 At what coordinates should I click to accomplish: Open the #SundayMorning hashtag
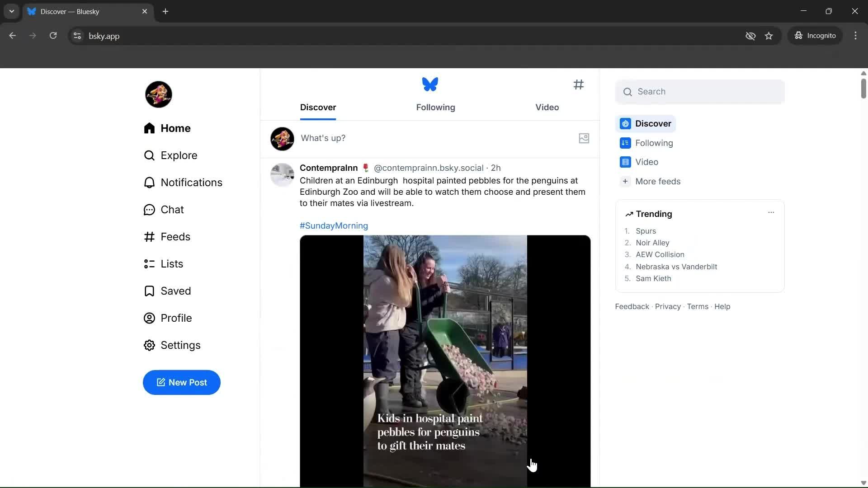334,225
